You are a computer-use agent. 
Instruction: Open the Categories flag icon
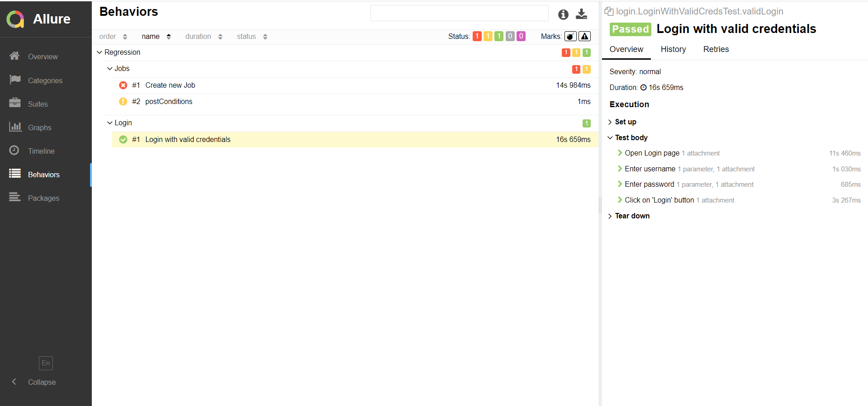15,80
